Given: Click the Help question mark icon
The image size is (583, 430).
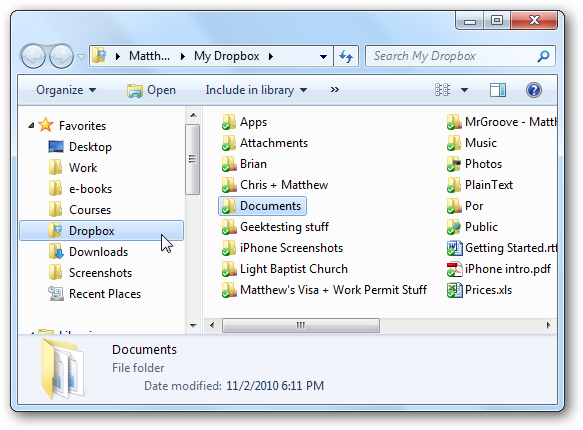Looking at the screenshot, I should tap(534, 90).
